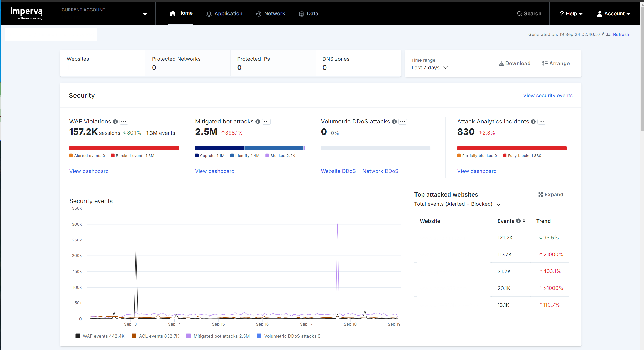Open Total events (Alerted + Blocked) dropdown

pyautogui.click(x=457, y=204)
